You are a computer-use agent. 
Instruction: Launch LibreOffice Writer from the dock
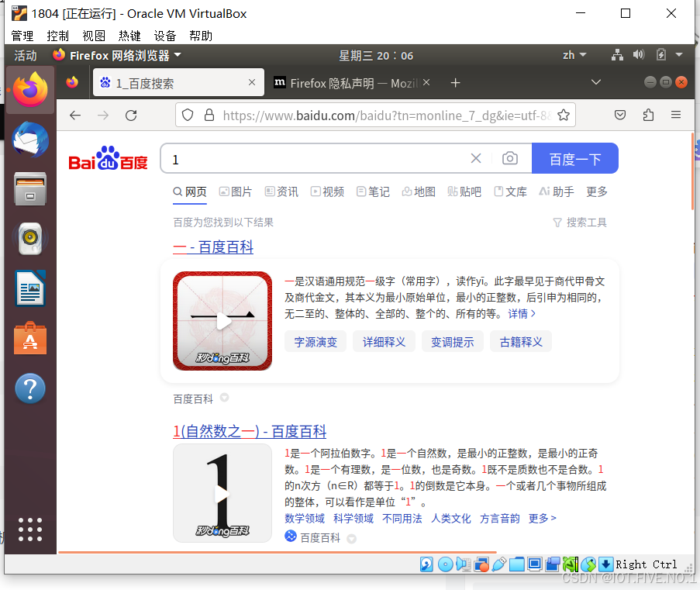pos(30,288)
